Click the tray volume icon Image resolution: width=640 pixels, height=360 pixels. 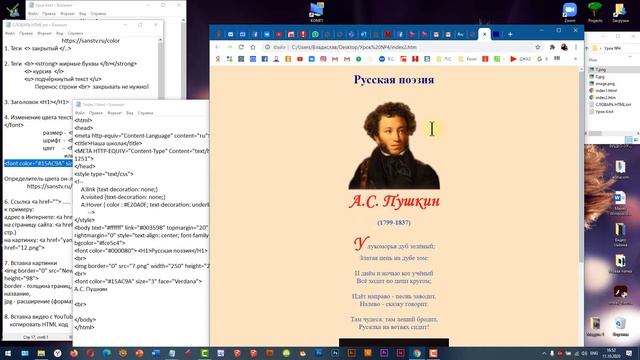[584, 353]
